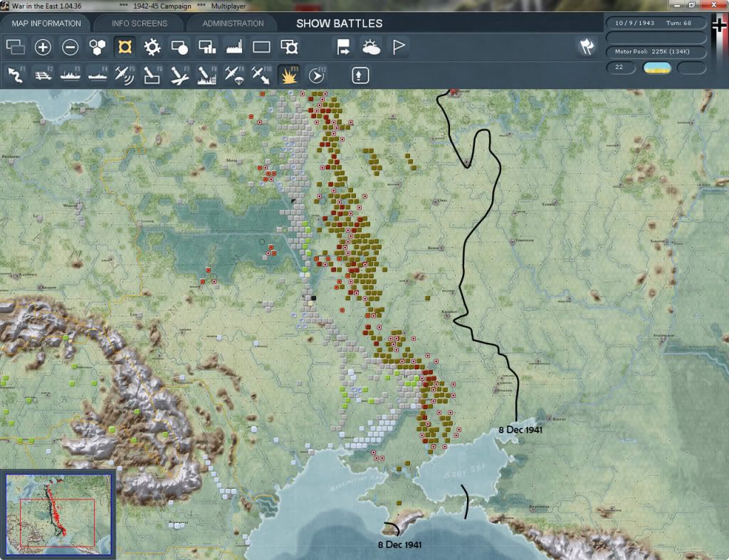Select the F9 air transport parachute icon
Screen dimensions: 729x560
pos(234,75)
